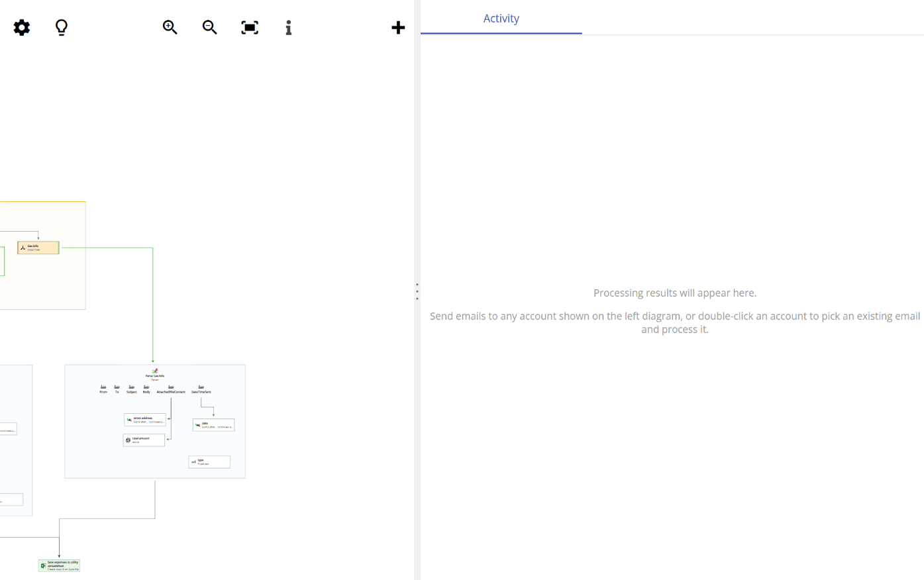Open the settings gear icon

click(x=21, y=27)
